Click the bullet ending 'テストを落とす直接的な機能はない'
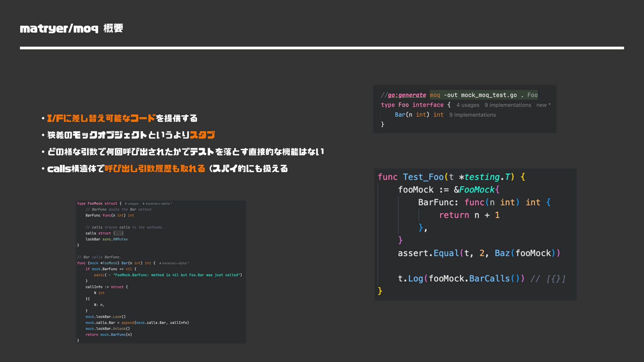 (185, 152)
